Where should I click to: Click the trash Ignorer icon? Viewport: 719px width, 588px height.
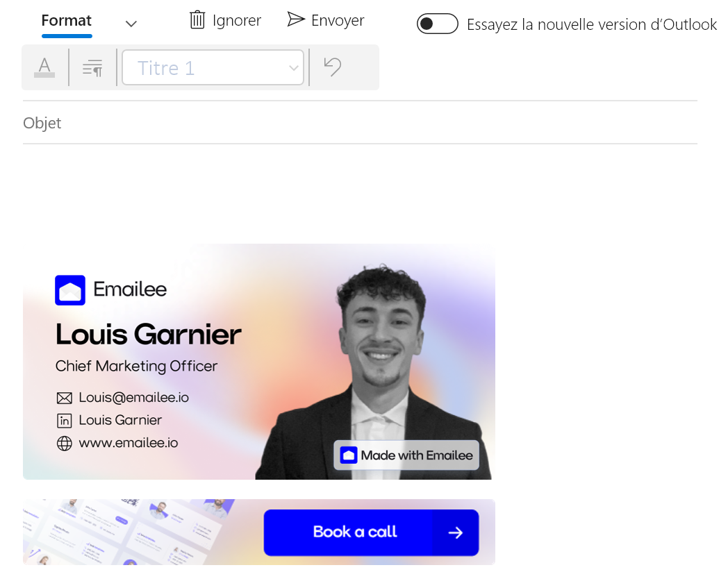click(x=197, y=19)
